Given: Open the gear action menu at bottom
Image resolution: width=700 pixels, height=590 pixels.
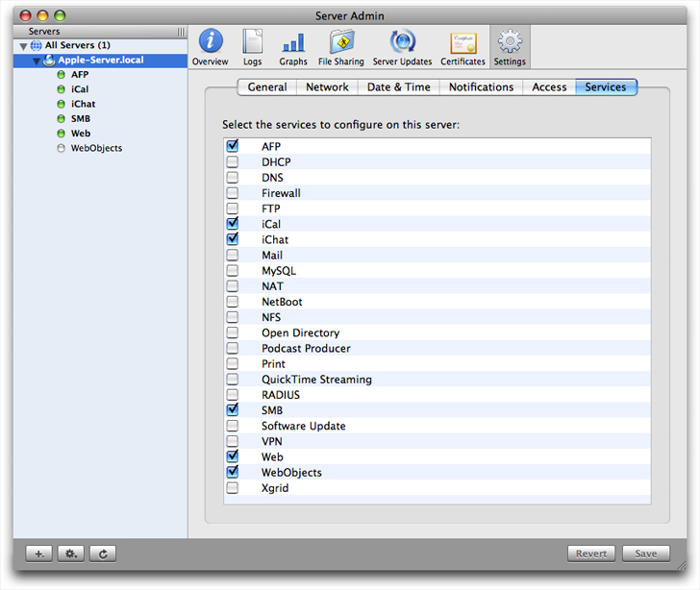Looking at the screenshot, I should pyautogui.click(x=70, y=553).
